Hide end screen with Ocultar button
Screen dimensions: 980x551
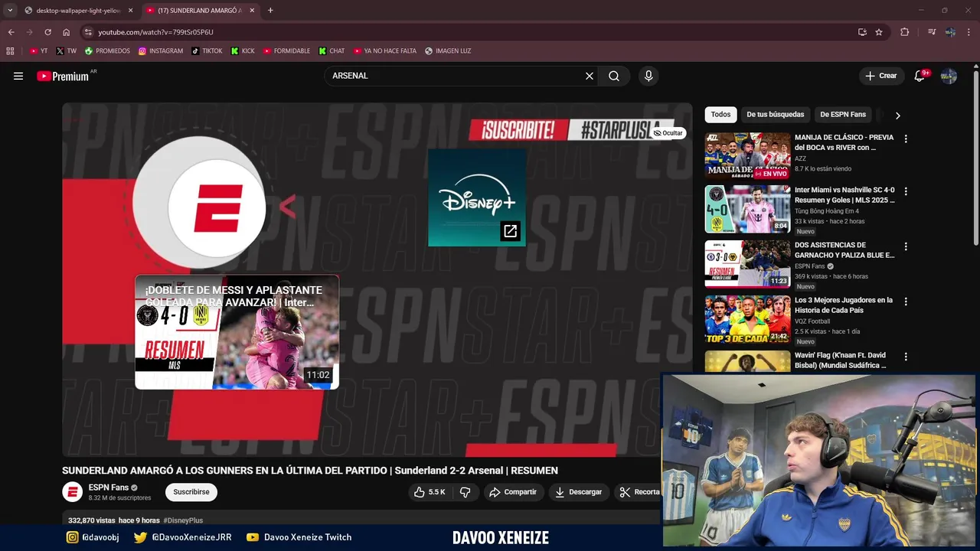[668, 133]
